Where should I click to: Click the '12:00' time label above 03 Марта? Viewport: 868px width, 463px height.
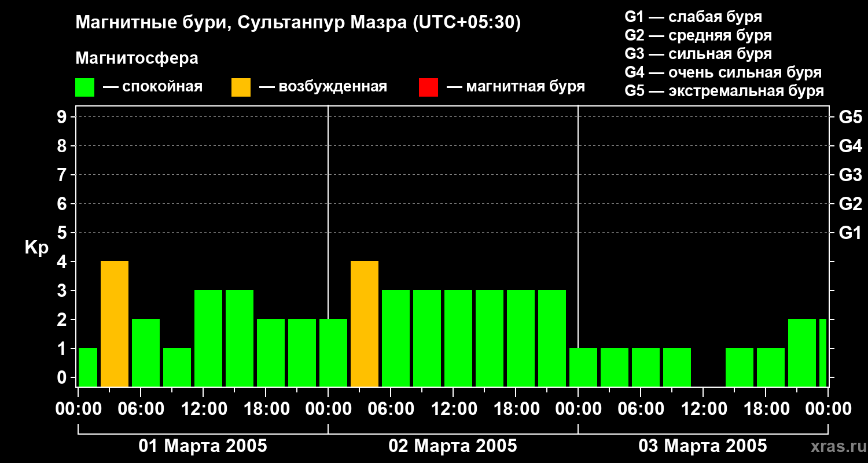click(703, 409)
